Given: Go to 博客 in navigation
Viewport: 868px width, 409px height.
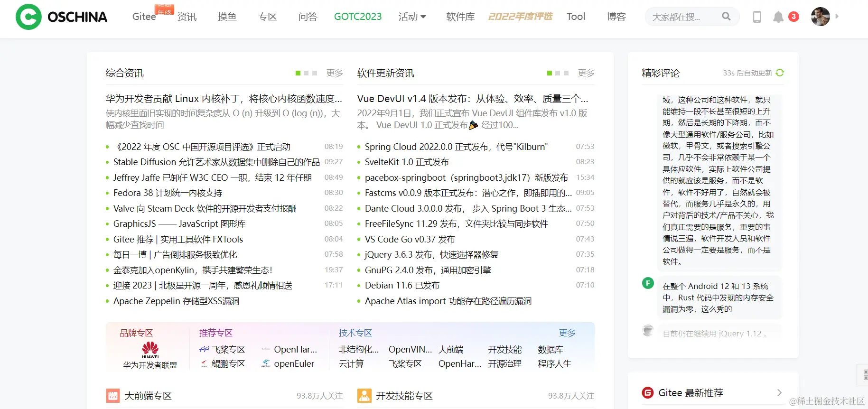Looking at the screenshot, I should click(616, 17).
